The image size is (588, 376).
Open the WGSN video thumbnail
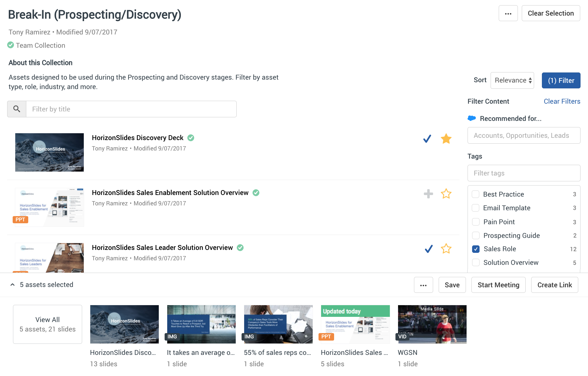[432, 324]
